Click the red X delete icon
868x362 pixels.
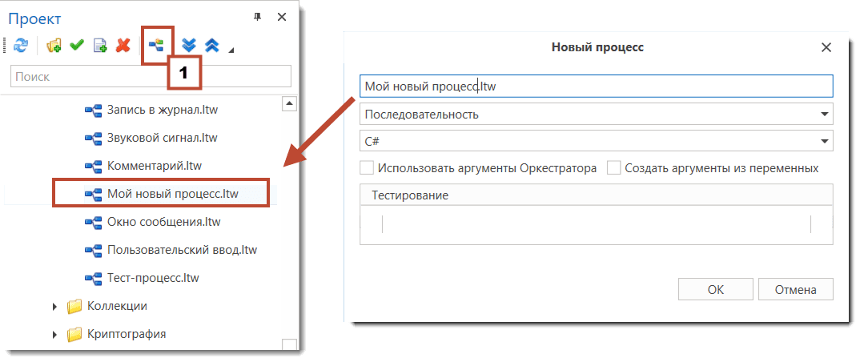pos(123,46)
